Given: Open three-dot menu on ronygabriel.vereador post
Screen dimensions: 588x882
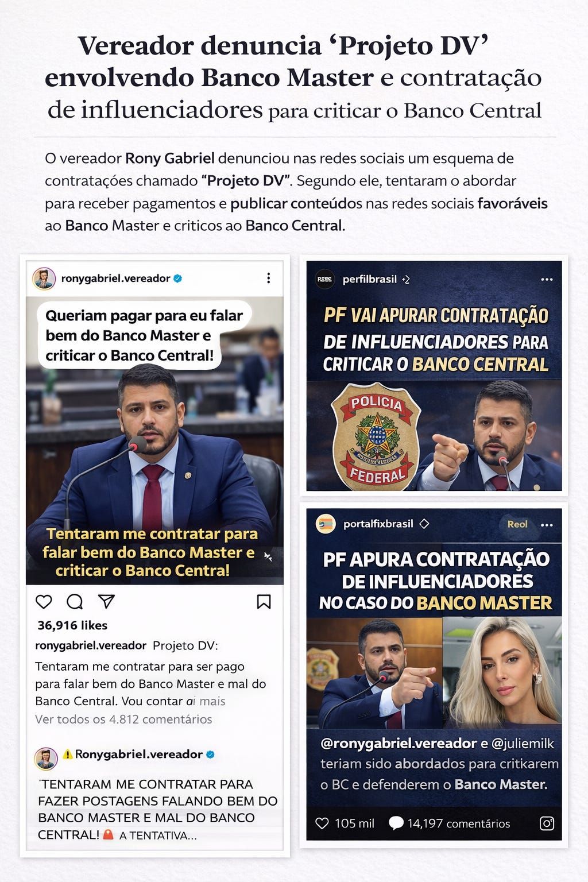Looking at the screenshot, I should [x=268, y=278].
